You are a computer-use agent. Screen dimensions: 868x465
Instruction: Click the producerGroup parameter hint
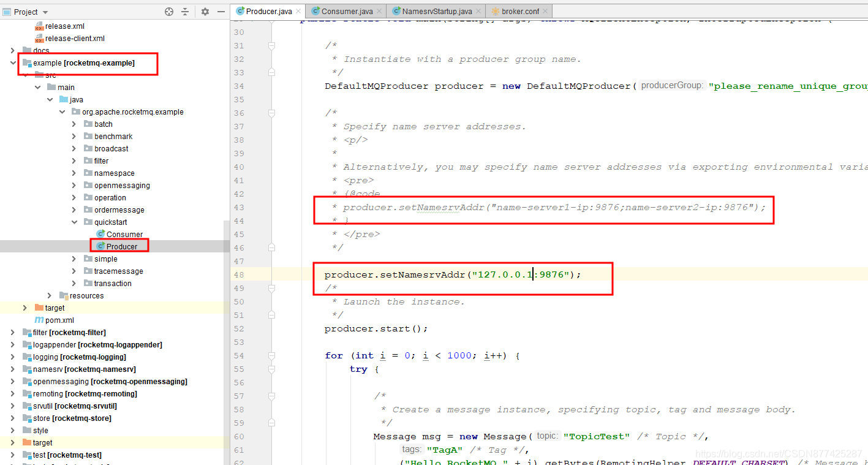coord(672,86)
